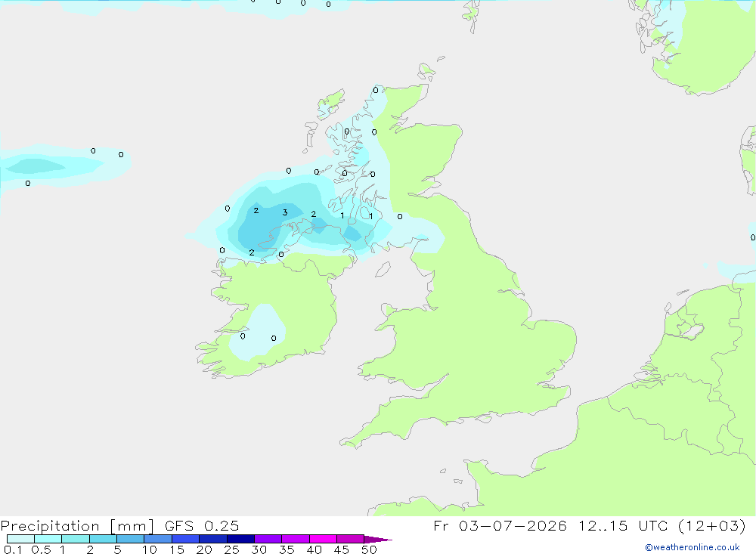The width and height of the screenshot is (756, 554).
Task: Click the over-50 mm arrow tip of legend
Action: tap(378, 539)
